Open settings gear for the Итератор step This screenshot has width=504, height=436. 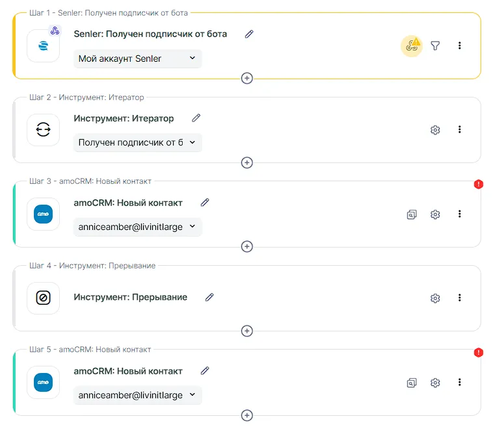436,130
